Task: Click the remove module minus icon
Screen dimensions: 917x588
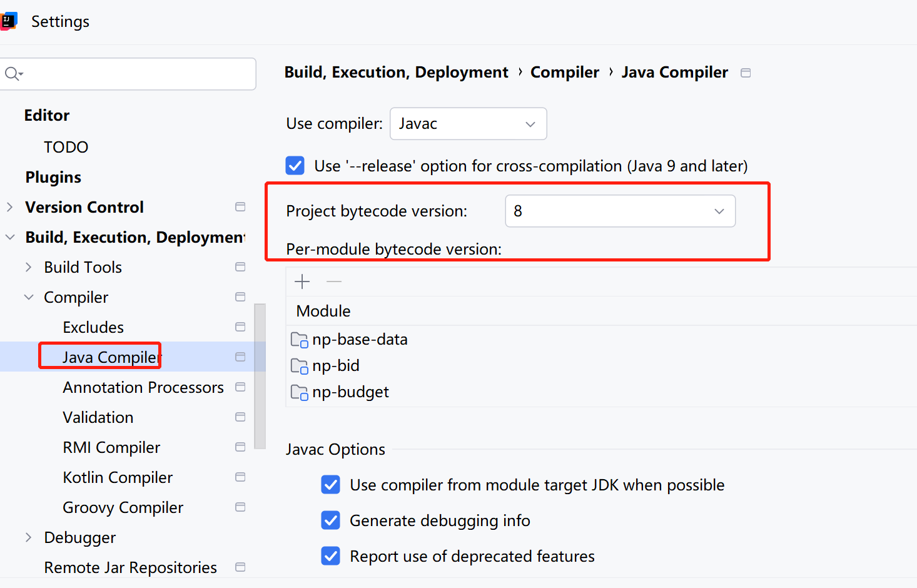Action: tap(334, 281)
